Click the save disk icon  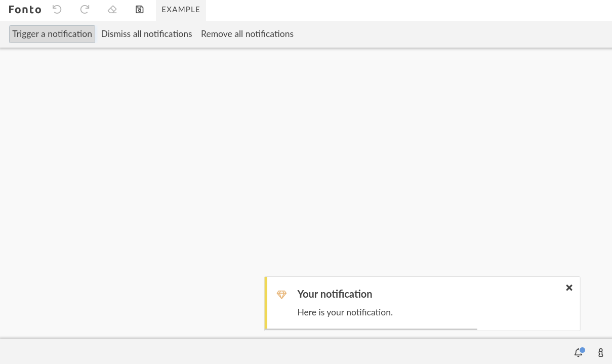[x=140, y=9]
